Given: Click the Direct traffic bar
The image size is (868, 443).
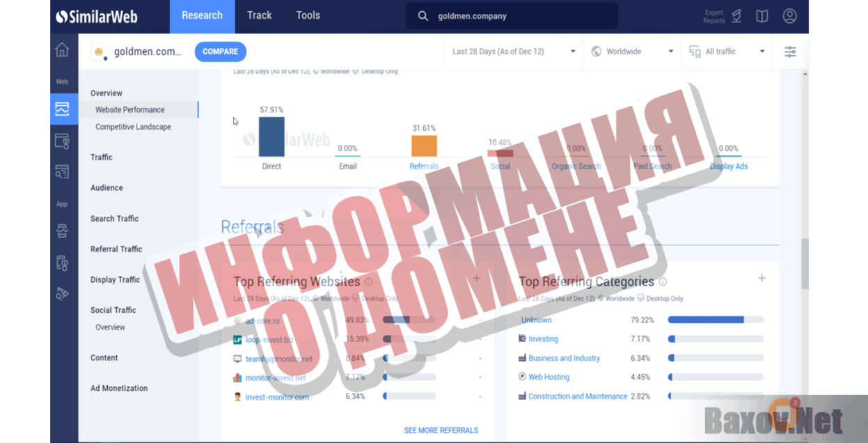Looking at the screenshot, I should (271, 137).
